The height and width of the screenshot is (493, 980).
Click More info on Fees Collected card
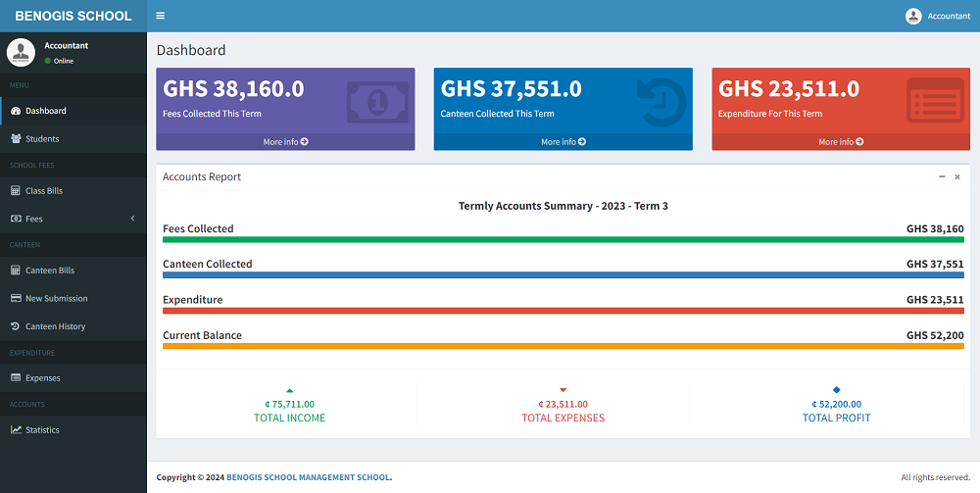pos(285,142)
